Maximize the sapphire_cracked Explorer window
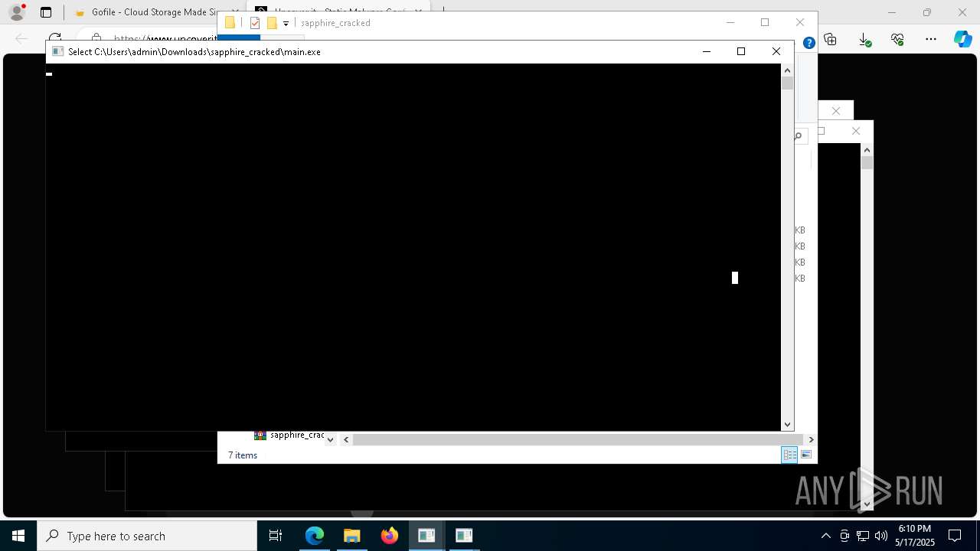 pos(764,22)
